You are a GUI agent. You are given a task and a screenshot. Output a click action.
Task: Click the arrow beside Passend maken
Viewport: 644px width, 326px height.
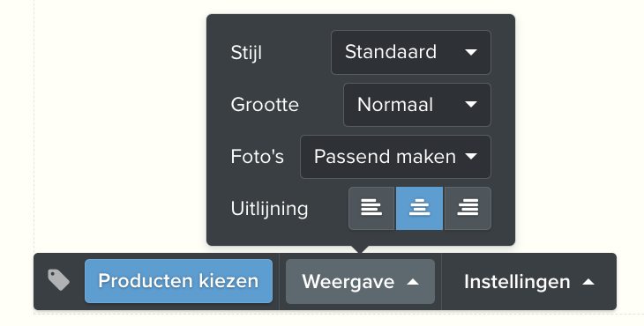[471, 156]
